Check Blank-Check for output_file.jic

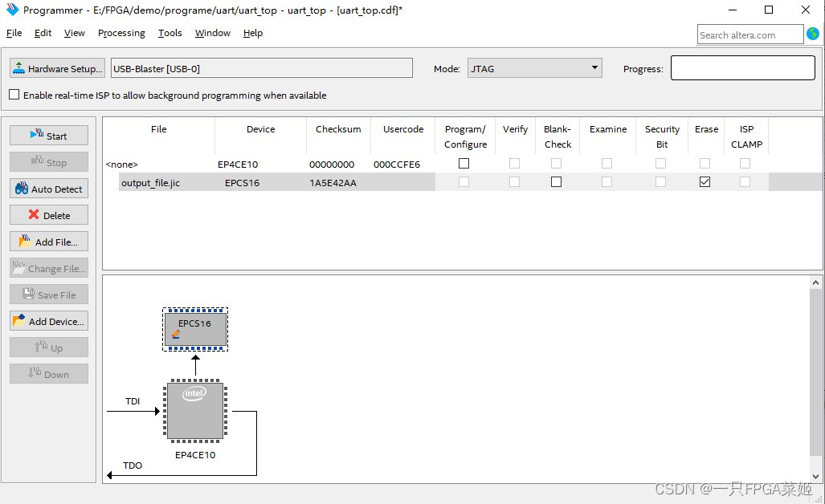(556, 182)
